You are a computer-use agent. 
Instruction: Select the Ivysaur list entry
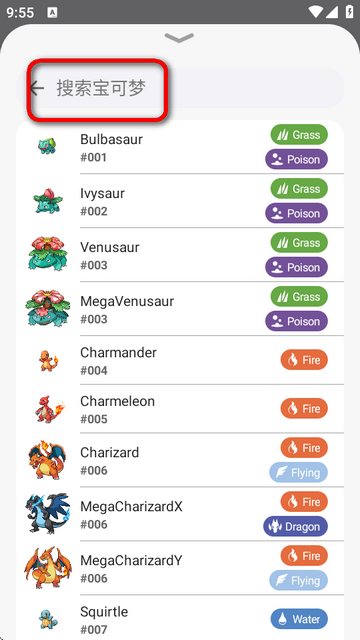[180, 201]
